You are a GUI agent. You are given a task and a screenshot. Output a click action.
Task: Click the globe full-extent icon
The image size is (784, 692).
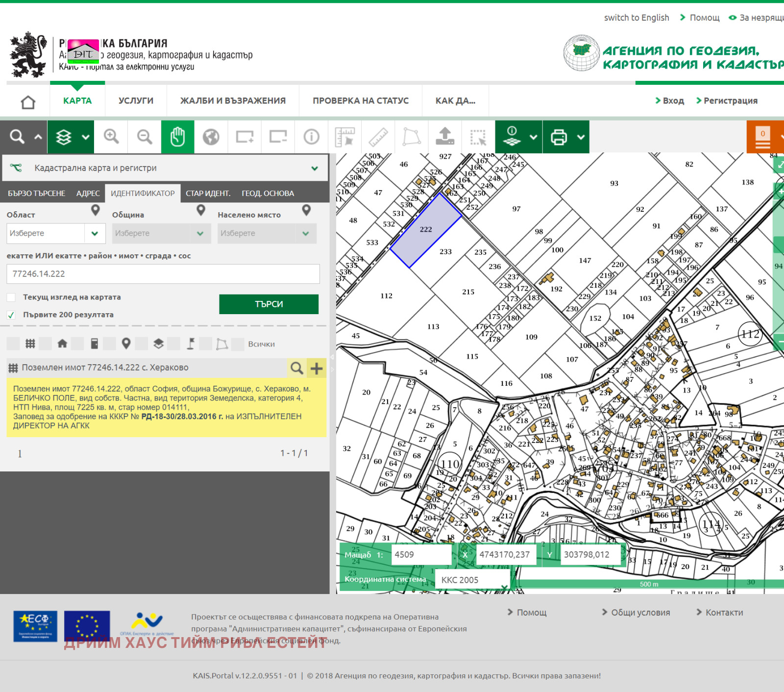pyautogui.click(x=211, y=137)
